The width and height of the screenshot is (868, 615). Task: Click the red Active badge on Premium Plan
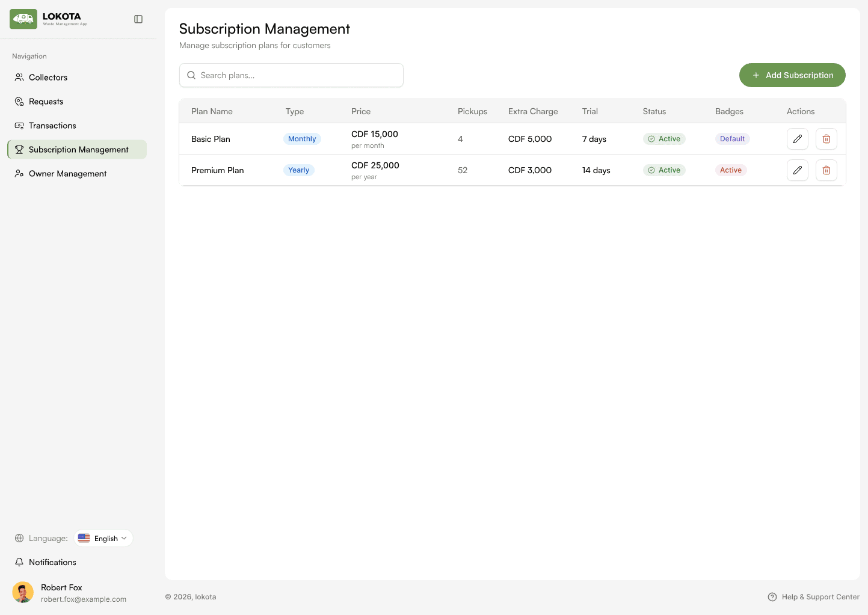coord(731,170)
